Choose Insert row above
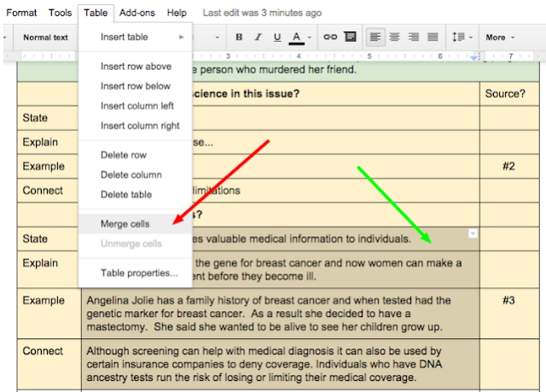Viewport: 546px width, 392px height. [x=135, y=66]
